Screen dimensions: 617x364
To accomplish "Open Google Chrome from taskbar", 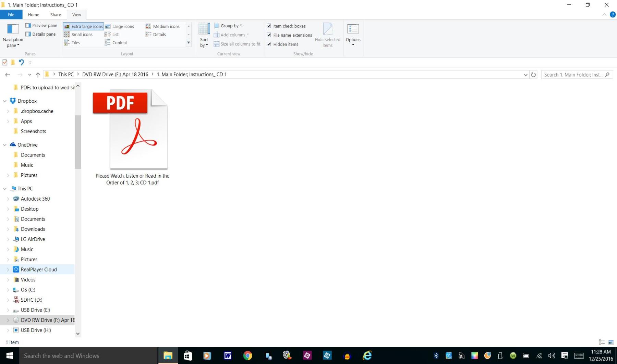I will tap(247, 356).
